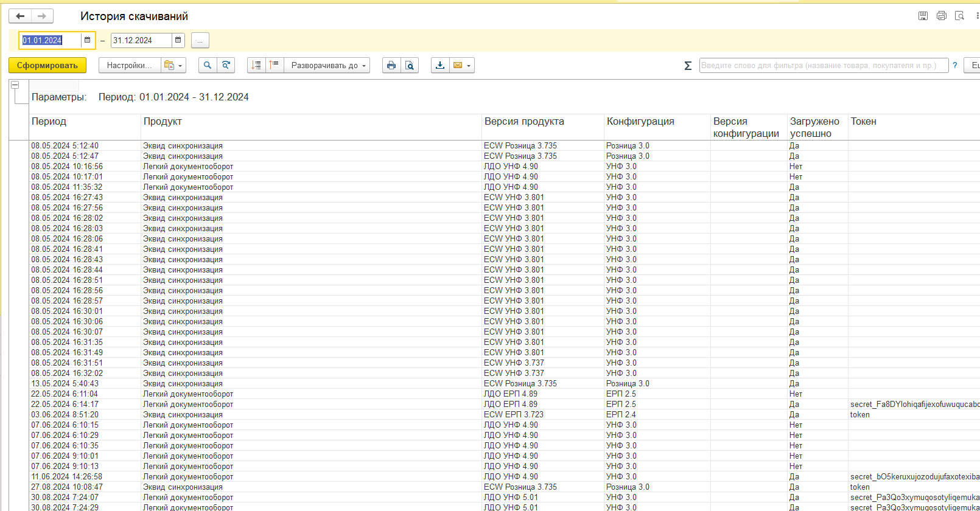Click the yellow Сформировать button

coord(47,65)
